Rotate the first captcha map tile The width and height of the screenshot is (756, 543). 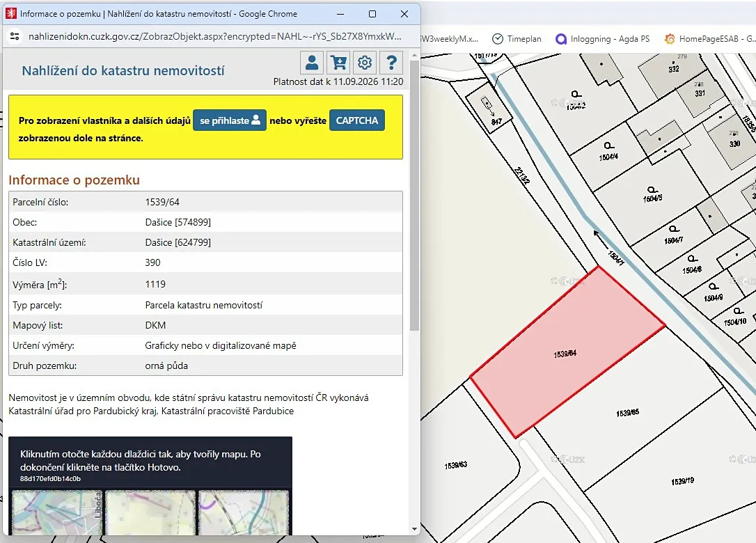point(57,512)
